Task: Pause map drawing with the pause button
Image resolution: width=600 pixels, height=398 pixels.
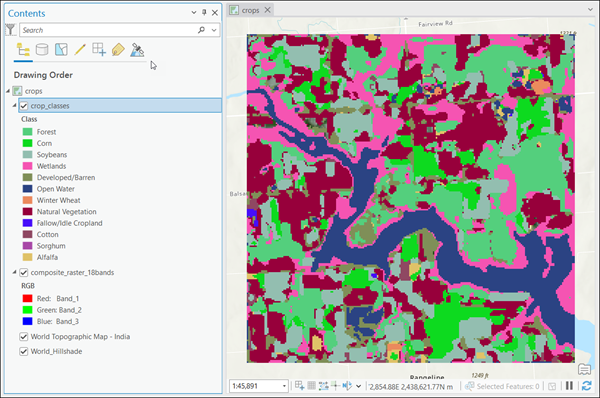Action: (569, 386)
